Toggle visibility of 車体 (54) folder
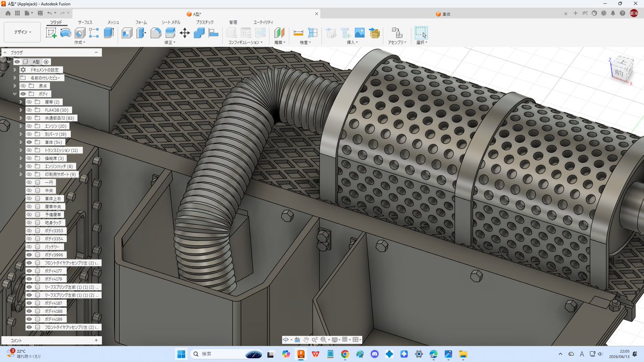This screenshot has width=644, height=362. click(30, 142)
